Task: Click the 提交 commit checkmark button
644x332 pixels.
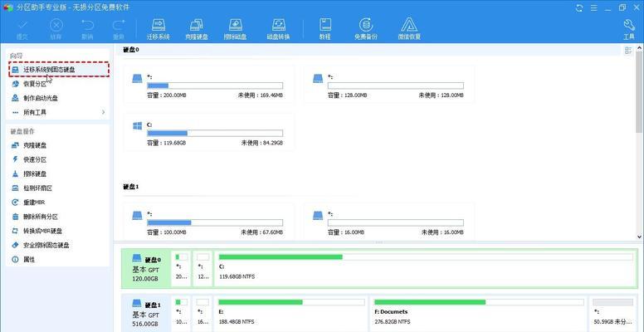Action: coord(21,29)
